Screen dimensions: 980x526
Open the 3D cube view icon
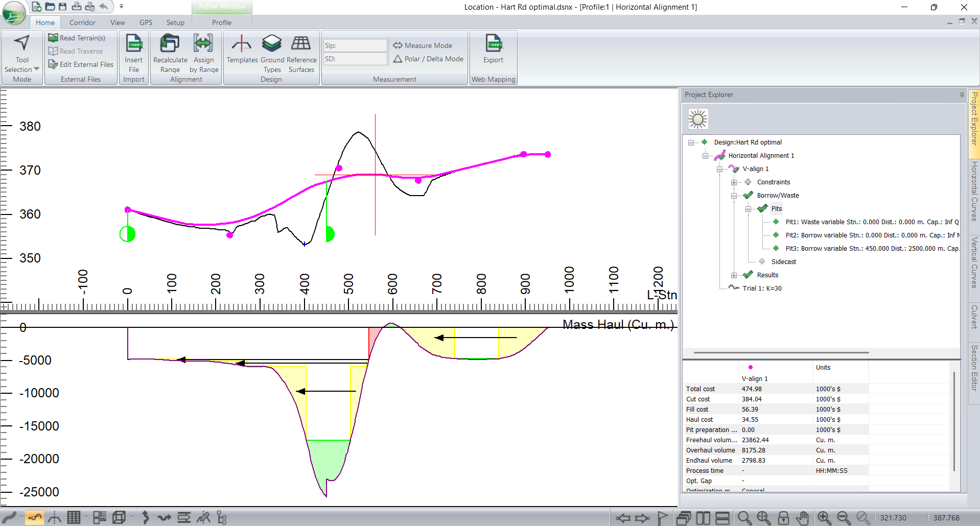click(x=119, y=518)
